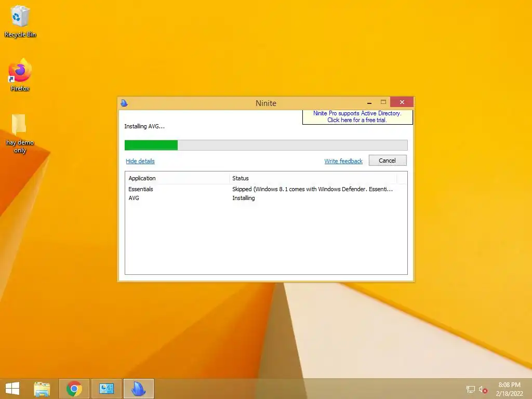Open the clock showing 8:08 PM
532x399 pixels.
[x=509, y=389]
